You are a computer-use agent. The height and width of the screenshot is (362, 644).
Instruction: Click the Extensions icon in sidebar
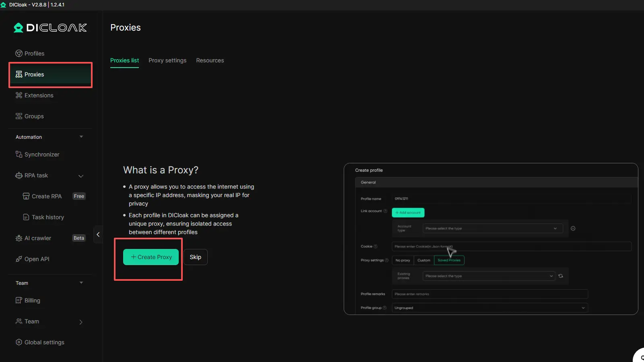[x=19, y=95]
